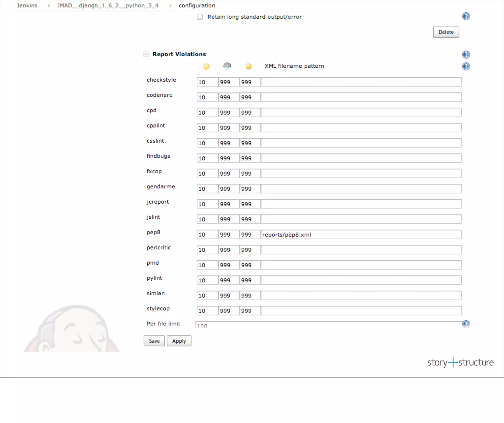Click the jslint unstable threshold field
The width and height of the screenshot is (504, 423).
tap(250, 219)
